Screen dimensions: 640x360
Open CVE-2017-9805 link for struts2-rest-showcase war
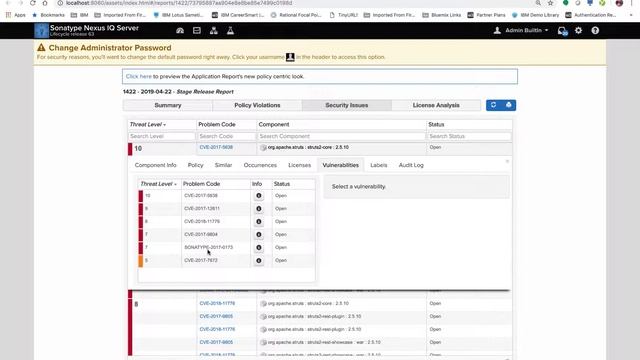tap(216, 342)
